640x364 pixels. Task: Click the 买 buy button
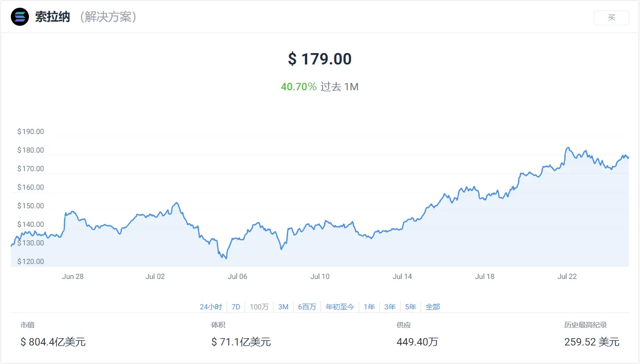[x=612, y=18]
